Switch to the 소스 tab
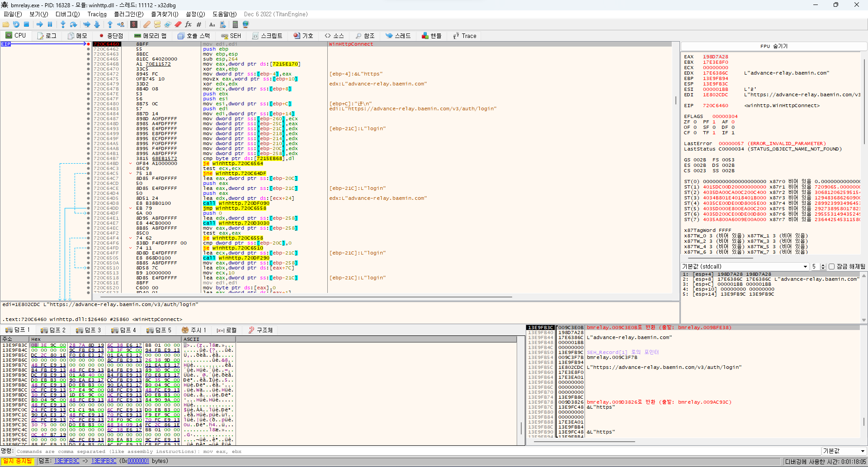This screenshot has height=467, width=868. click(x=335, y=36)
